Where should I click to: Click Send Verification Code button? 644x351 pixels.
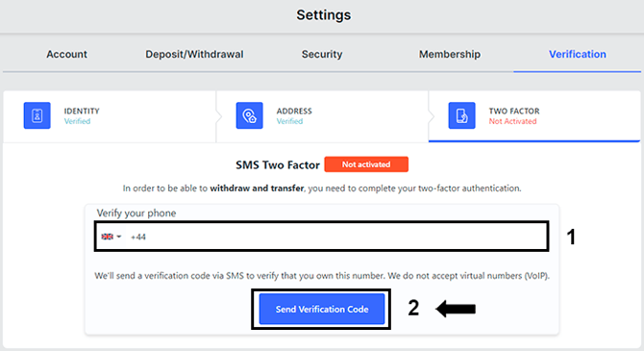point(322,309)
